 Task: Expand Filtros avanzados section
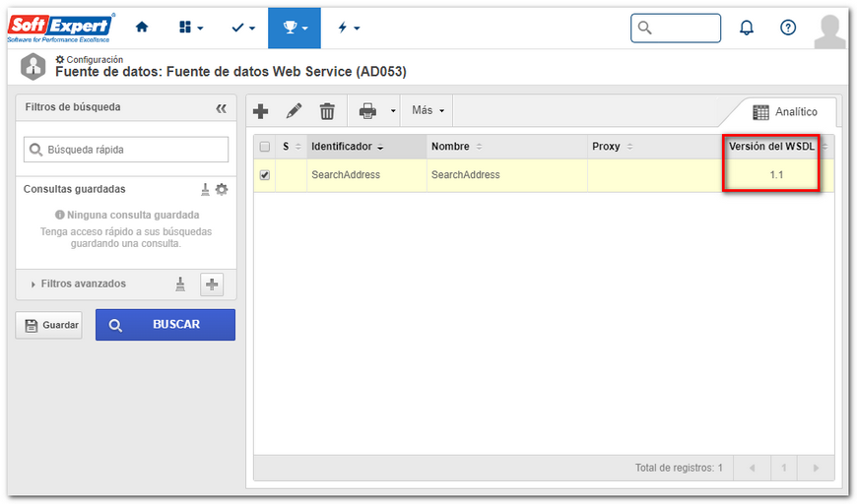coord(78,283)
